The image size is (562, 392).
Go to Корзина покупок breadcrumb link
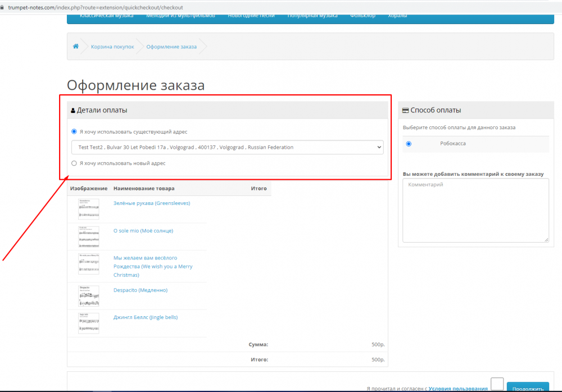[112, 47]
